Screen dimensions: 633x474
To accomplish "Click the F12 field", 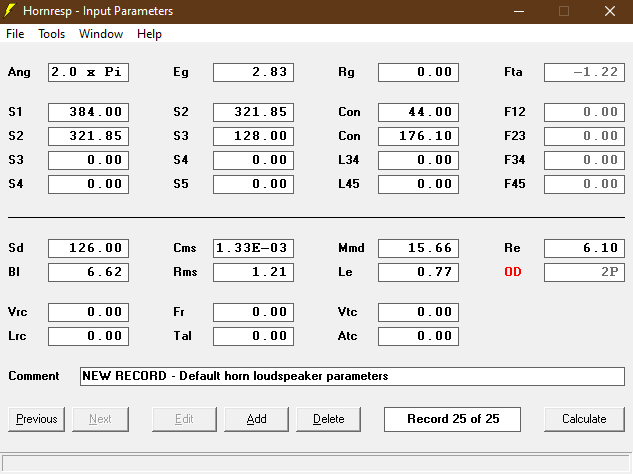I will pos(585,112).
